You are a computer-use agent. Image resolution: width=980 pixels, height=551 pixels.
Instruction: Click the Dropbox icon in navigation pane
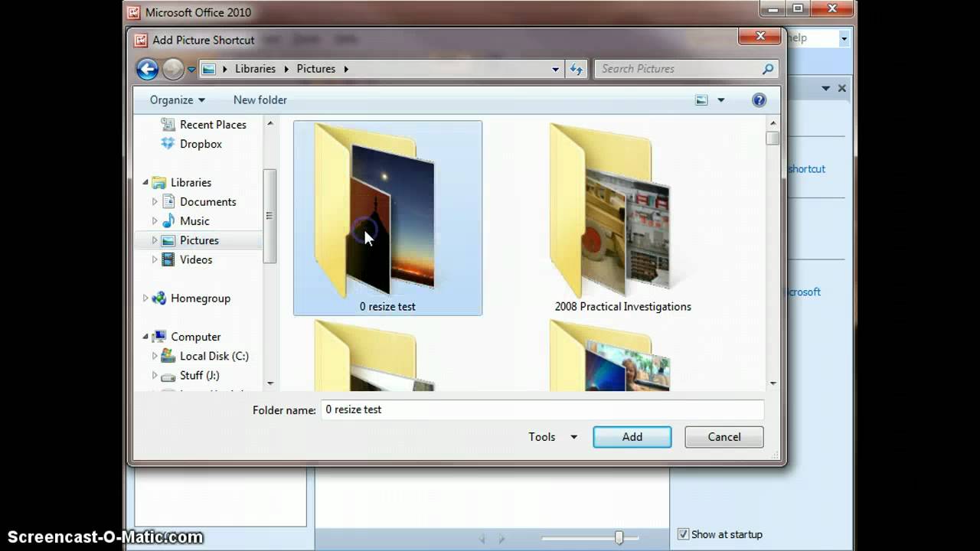point(168,144)
